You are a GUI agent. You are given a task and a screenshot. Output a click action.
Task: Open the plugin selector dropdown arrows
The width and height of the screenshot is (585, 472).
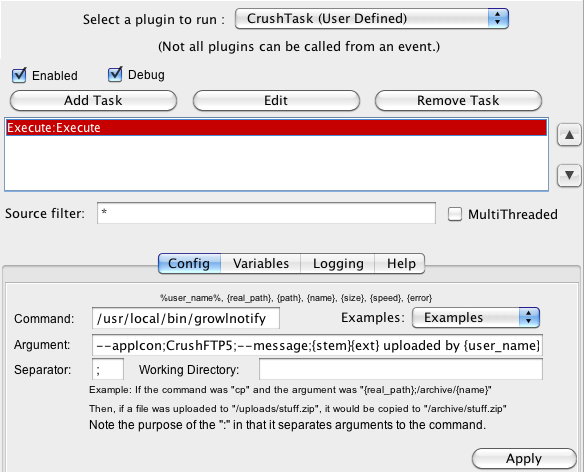[x=498, y=18]
